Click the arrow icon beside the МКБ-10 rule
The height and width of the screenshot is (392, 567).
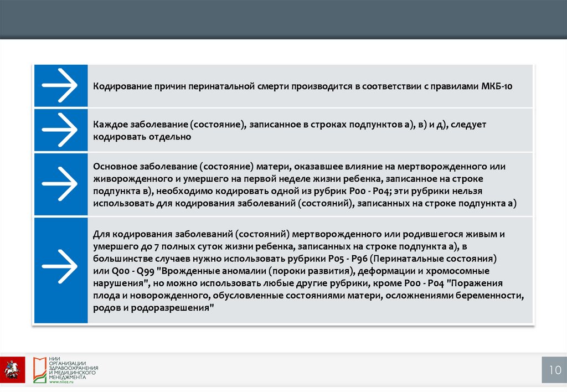click(60, 86)
